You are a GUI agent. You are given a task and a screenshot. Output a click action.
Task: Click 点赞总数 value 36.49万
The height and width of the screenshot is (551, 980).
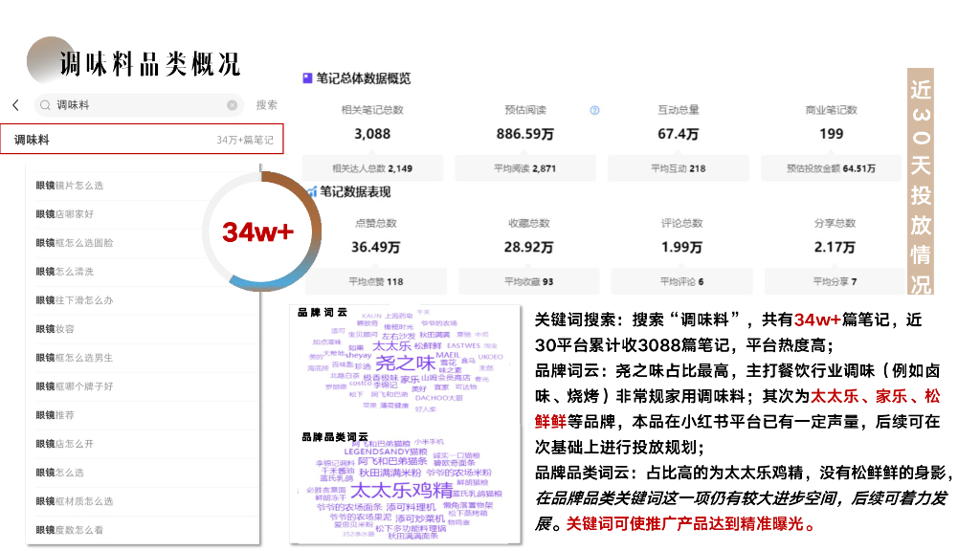pyautogui.click(x=375, y=248)
